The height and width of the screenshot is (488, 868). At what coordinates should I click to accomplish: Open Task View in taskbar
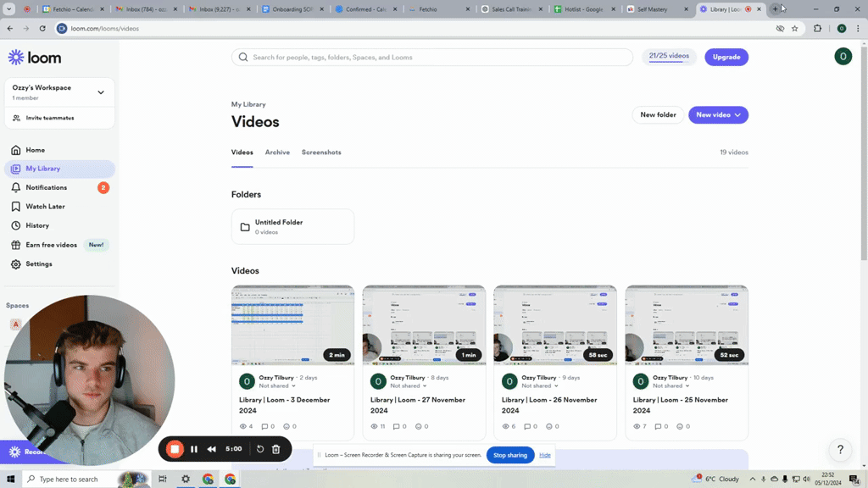tap(162, 480)
